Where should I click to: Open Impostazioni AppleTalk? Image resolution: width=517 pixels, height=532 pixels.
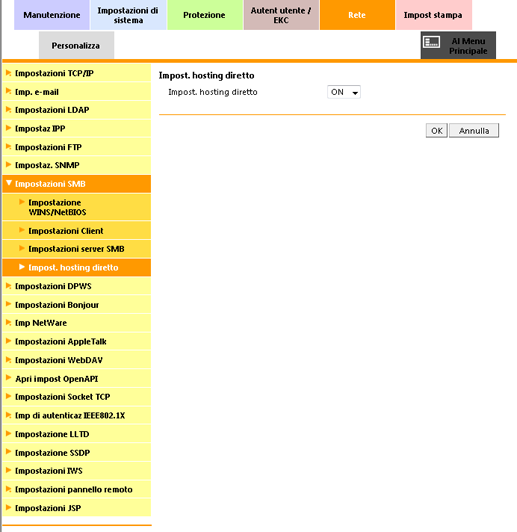[x=77, y=341]
